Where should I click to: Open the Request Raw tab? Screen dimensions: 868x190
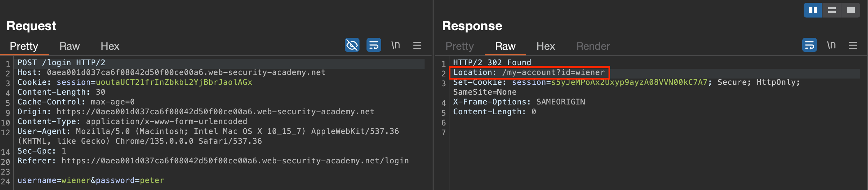point(70,46)
